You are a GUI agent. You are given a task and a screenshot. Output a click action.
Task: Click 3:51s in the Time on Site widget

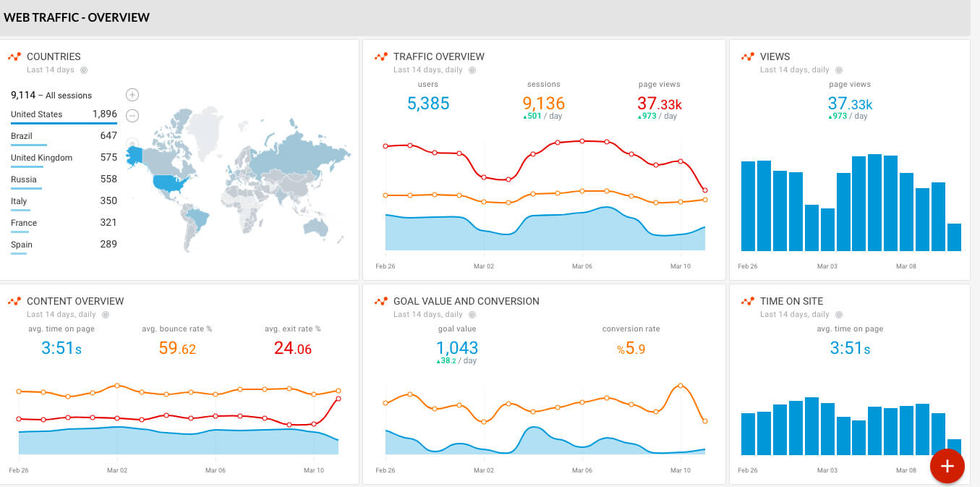pos(850,349)
